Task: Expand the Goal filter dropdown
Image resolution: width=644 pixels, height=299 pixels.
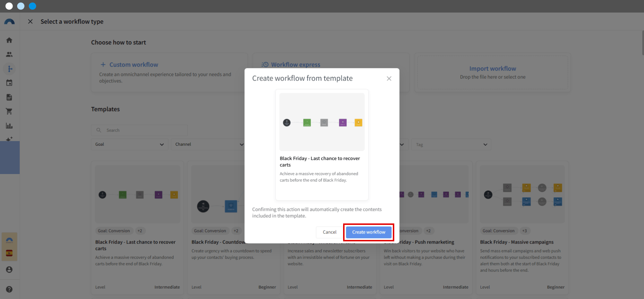Action: 130,144
